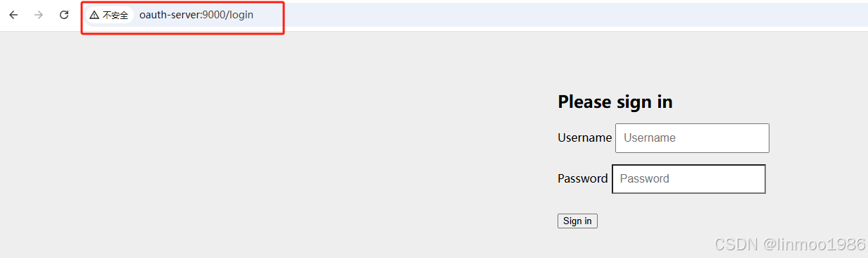
Task: Click the Password label text
Action: pos(582,178)
